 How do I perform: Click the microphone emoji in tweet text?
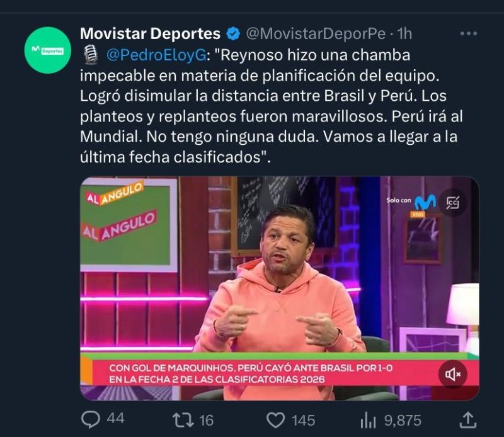pos(91,54)
